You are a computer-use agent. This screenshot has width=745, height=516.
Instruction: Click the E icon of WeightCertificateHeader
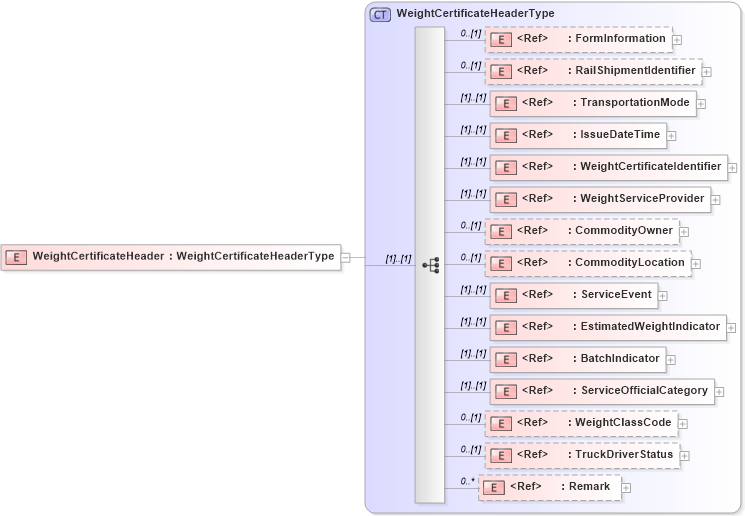click(x=16, y=258)
